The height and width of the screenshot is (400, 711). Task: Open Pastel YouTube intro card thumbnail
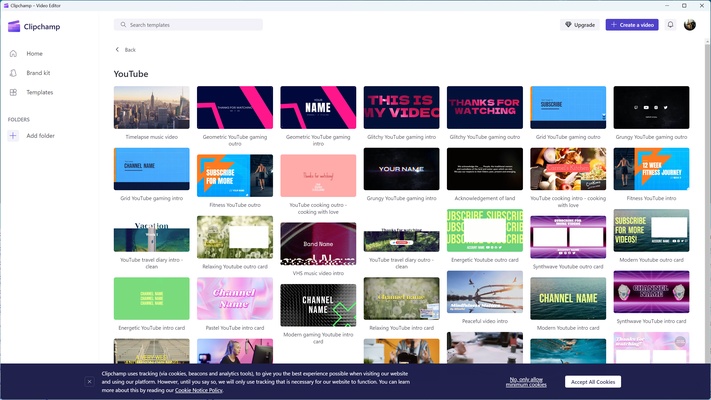click(x=235, y=298)
